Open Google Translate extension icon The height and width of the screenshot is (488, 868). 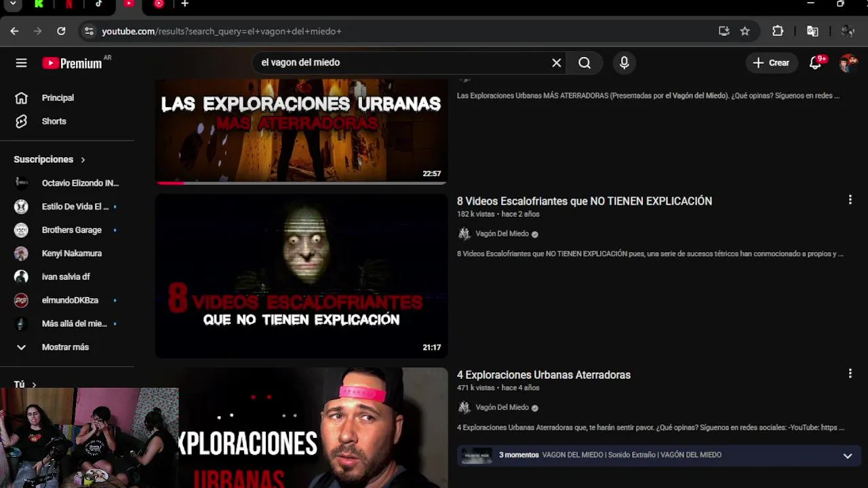coord(812,31)
